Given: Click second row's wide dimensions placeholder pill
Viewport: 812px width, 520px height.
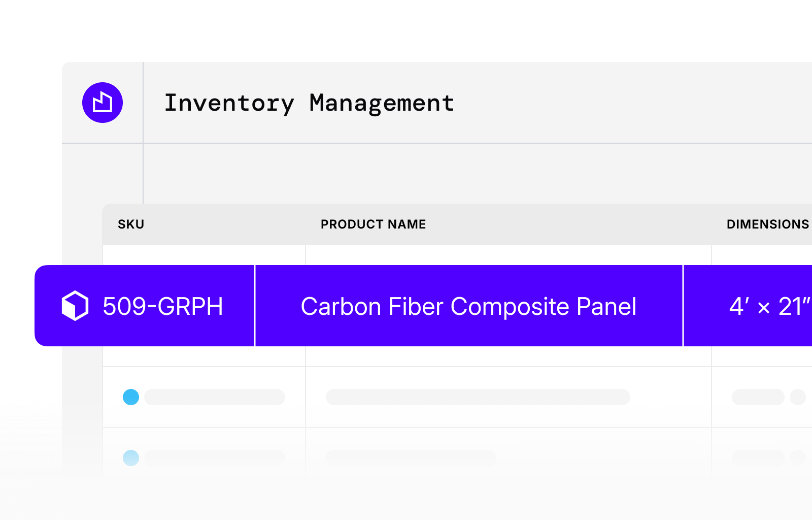Looking at the screenshot, I should click(758, 397).
